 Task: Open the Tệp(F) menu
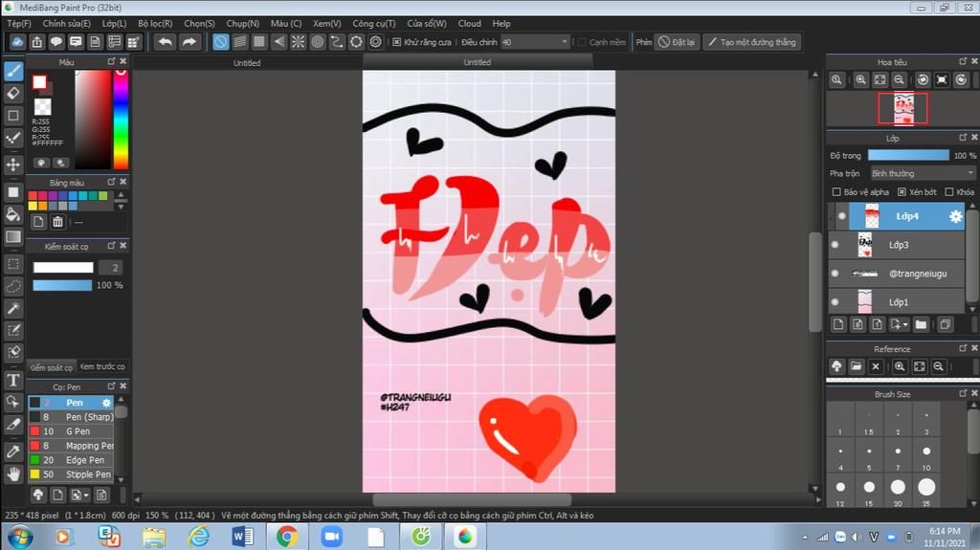(x=19, y=23)
